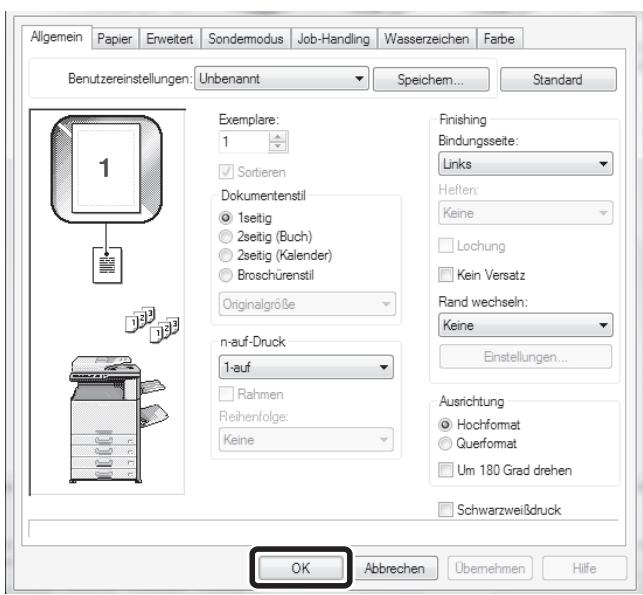Select Hochformat orientation
The image size is (643, 595).
pos(445,425)
